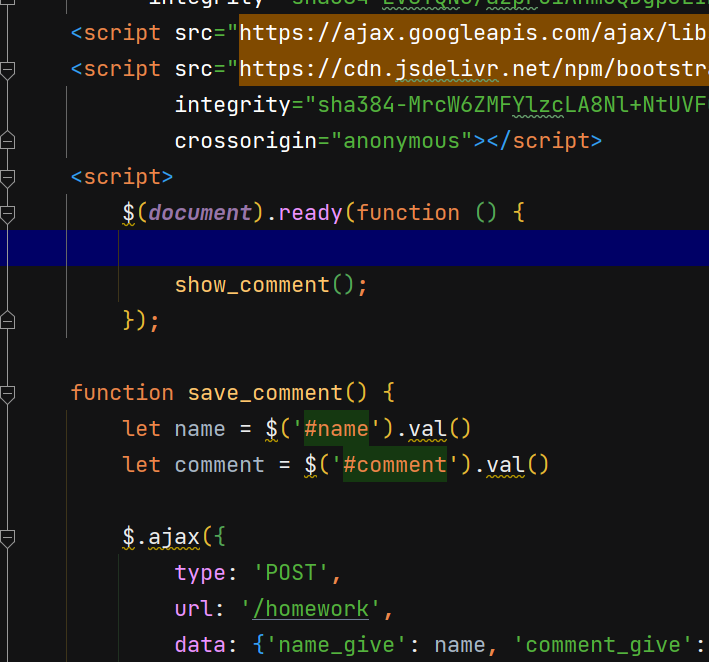
Task: Click the val() call on name line
Action: tap(440, 428)
